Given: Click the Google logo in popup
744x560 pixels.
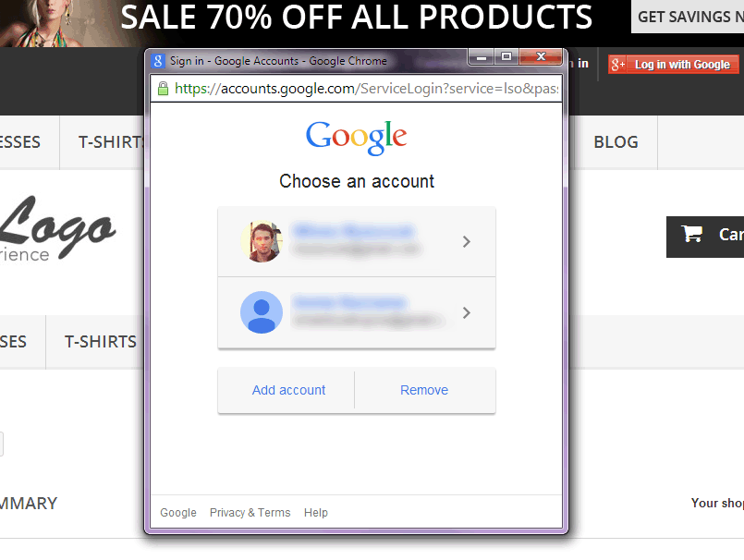Looking at the screenshot, I should coord(357,138).
